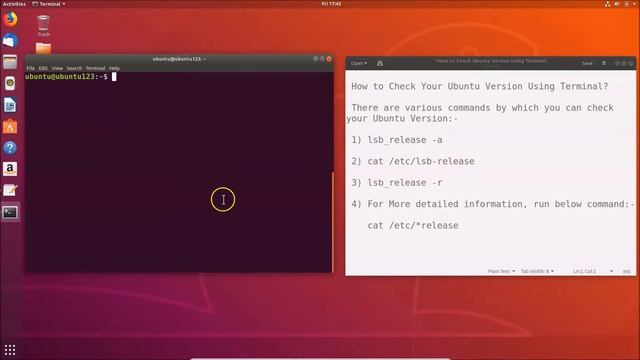
Task: Open the terminal Edit menu
Action: coord(43,68)
